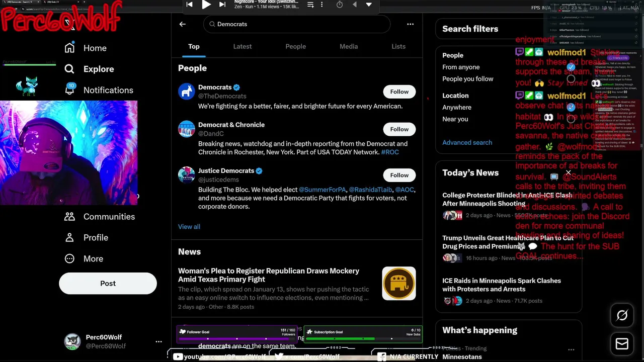
Task: Open the Minnesotans trending topic
Action: point(462,357)
